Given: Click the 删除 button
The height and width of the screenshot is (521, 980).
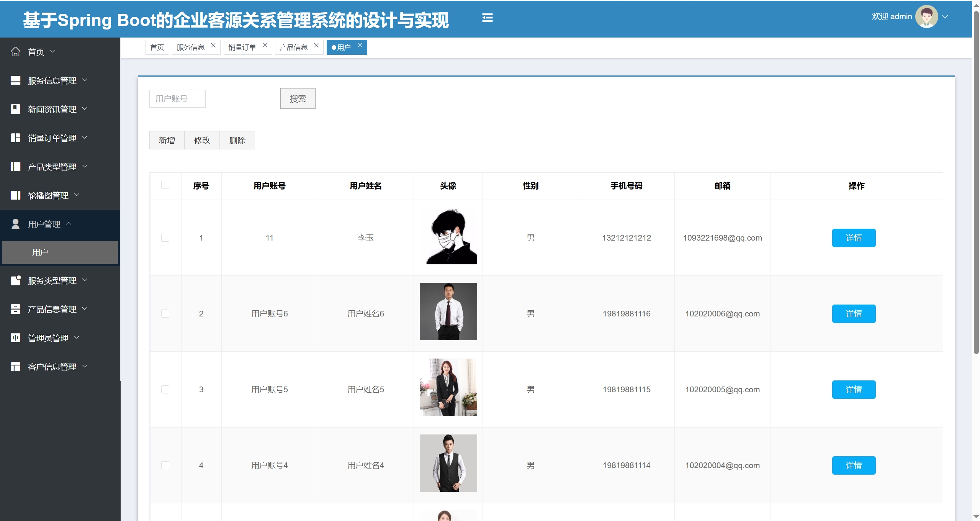Looking at the screenshot, I should point(237,141).
